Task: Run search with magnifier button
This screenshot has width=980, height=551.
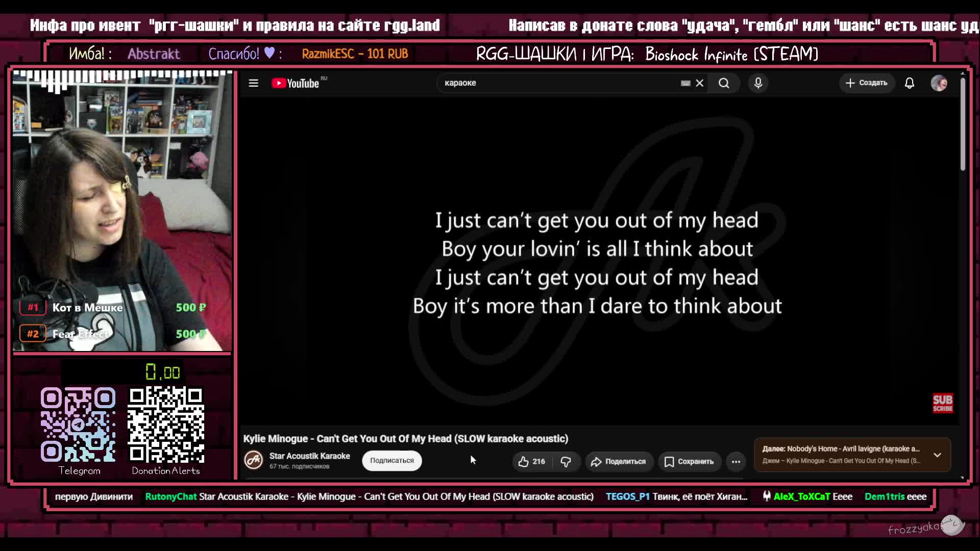Action: pyautogui.click(x=724, y=83)
